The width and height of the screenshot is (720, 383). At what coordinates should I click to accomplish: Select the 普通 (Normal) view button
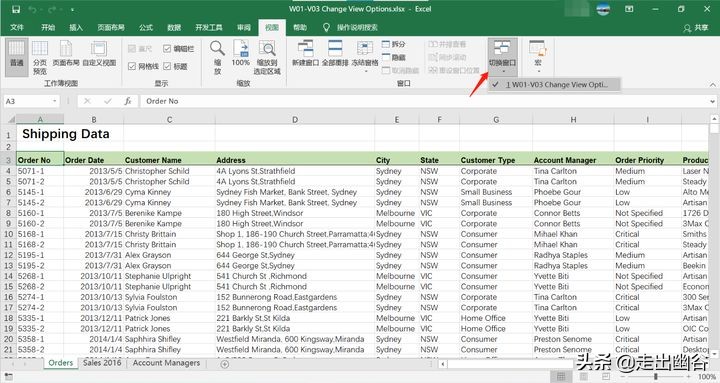pos(17,57)
